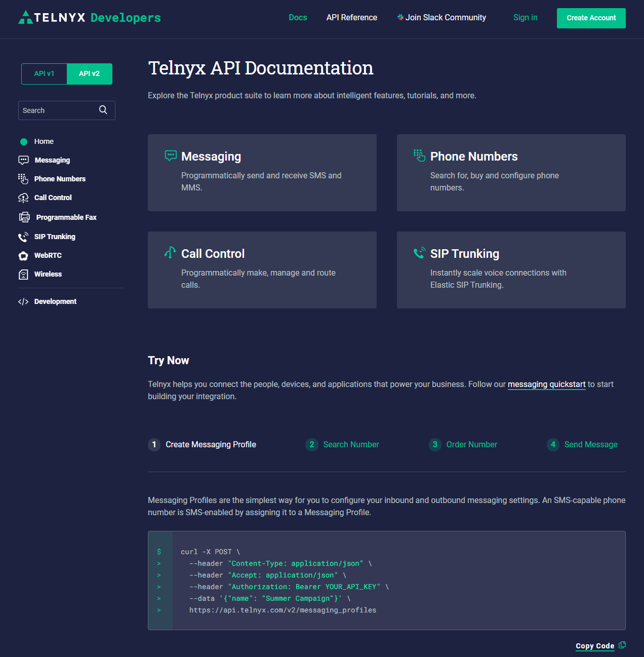Image resolution: width=644 pixels, height=657 pixels.
Task: Click the Wireless SIM sidebar icon
Action: (23, 275)
